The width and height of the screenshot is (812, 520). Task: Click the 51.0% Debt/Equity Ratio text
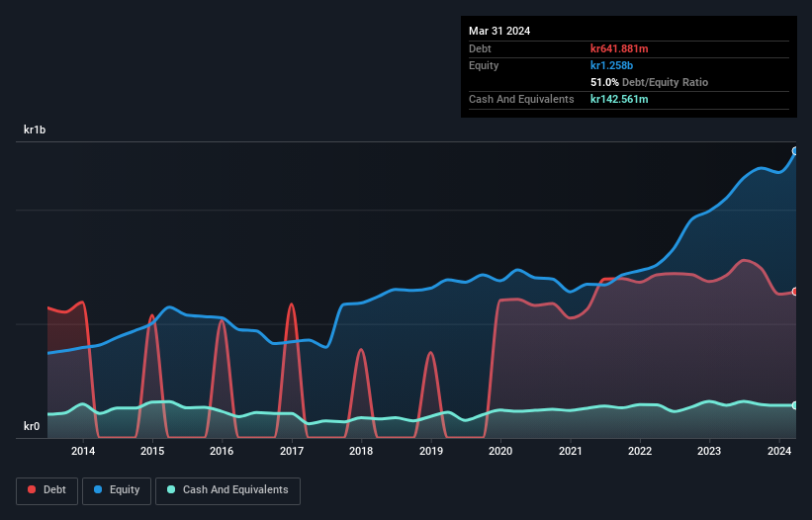pyautogui.click(x=649, y=82)
